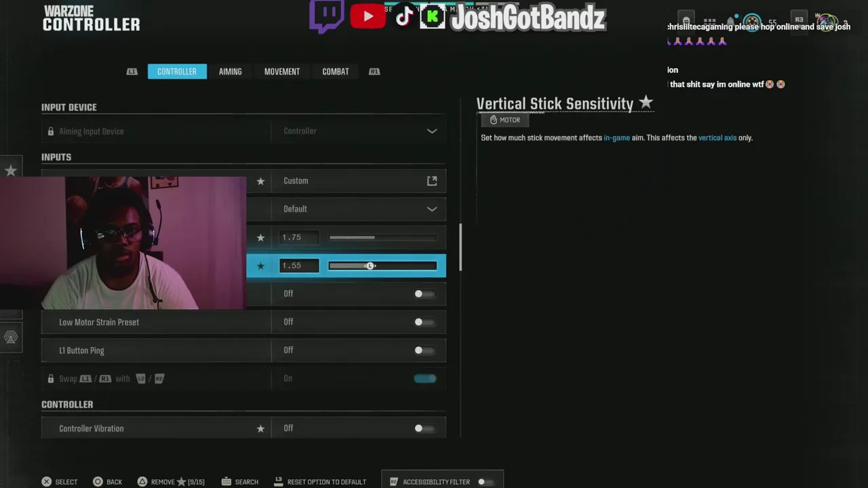Click the Select button label
The height and width of the screenshot is (488, 868).
[x=66, y=482]
